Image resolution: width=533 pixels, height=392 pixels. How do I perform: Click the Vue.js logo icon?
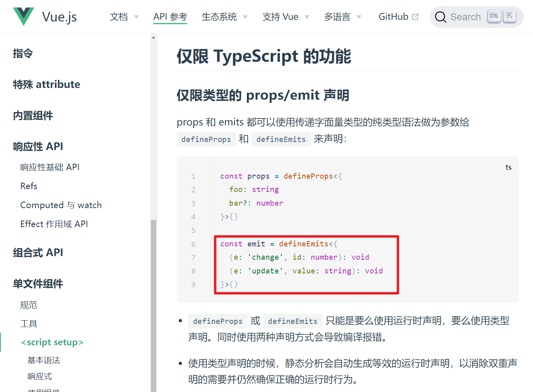pyautogui.click(x=23, y=17)
